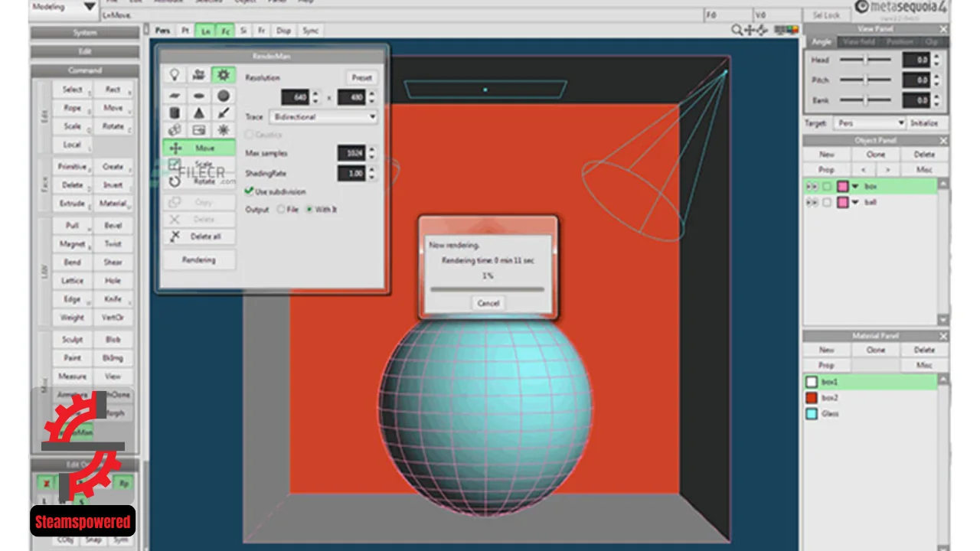Close the Material Panel
The height and width of the screenshot is (551, 980).
(x=943, y=336)
